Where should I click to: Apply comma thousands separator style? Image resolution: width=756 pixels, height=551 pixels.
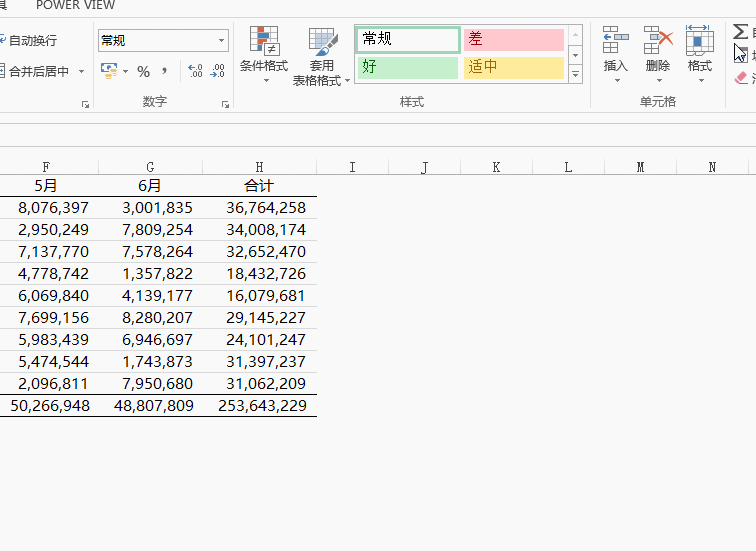pyautogui.click(x=164, y=71)
